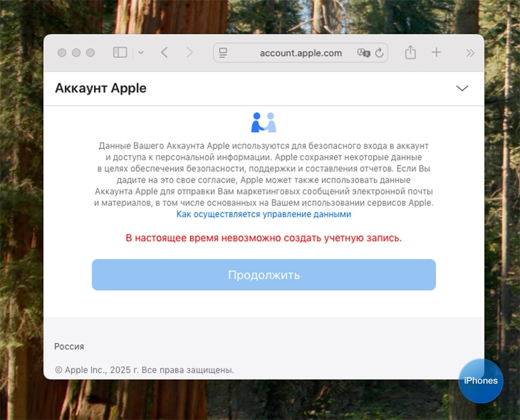Select the Россия region link
This screenshot has width=520, height=420.
pos(69,347)
